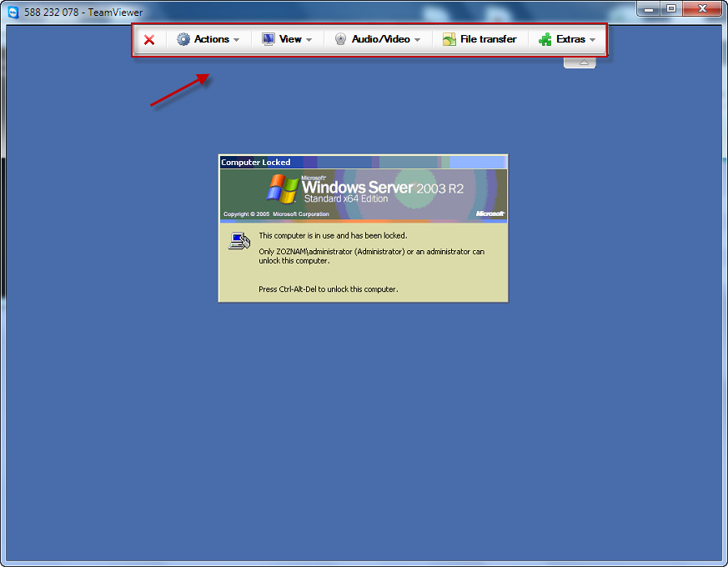This screenshot has height=567, width=728.
Task: Click the Actions gear icon
Action: (183, 39)
